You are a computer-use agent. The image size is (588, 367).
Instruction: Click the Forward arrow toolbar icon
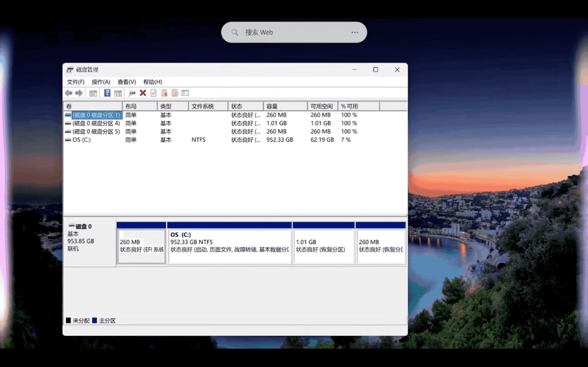79,93
